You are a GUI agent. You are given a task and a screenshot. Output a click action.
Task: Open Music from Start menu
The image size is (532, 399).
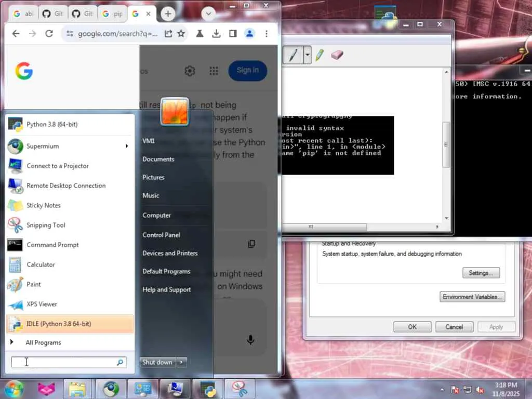[151, 195]
